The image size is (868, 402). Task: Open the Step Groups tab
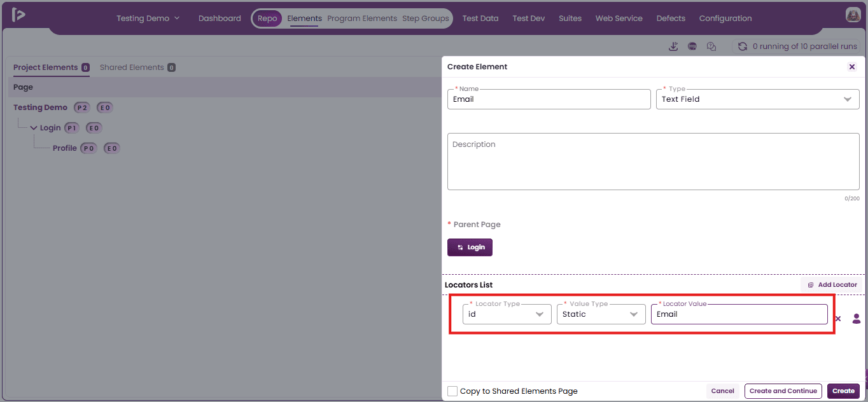pos(426,18)
